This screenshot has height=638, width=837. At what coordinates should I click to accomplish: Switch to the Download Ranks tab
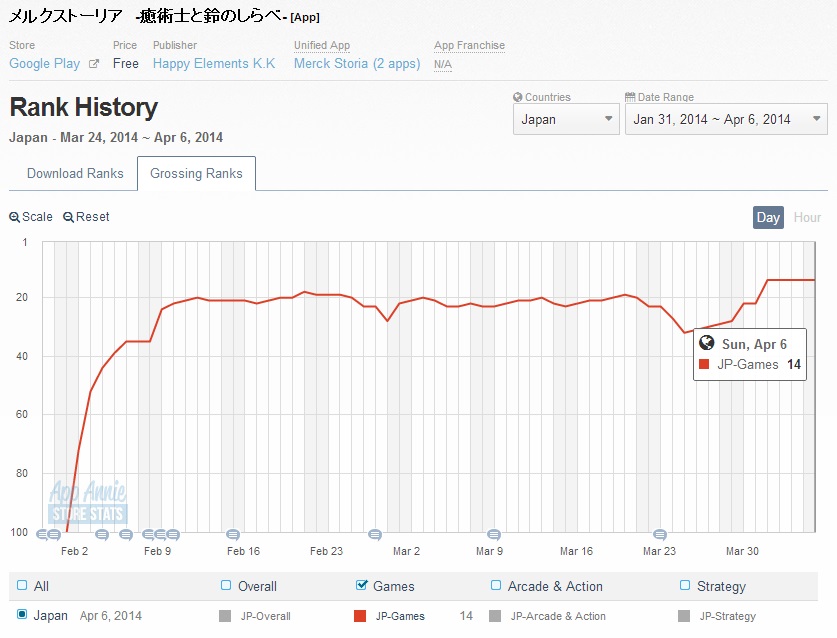coord(75,173)
